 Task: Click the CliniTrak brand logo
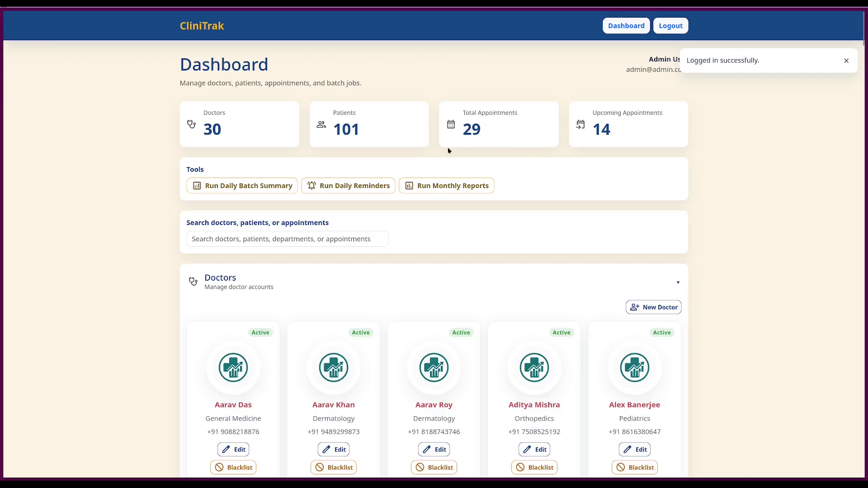tap(202, 26)
